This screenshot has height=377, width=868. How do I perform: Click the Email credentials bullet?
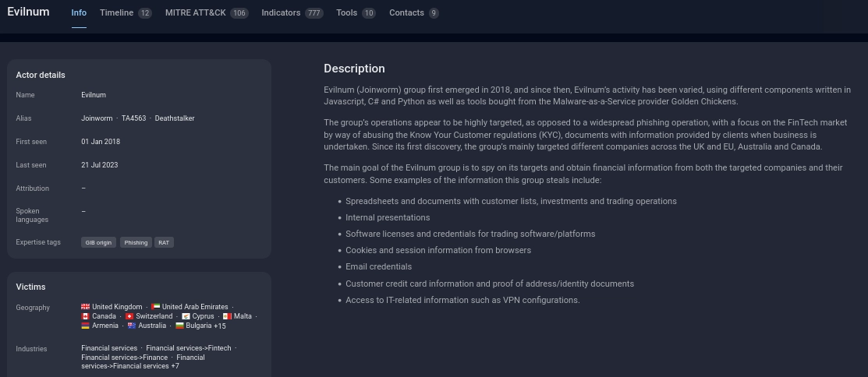tap(379, 266)
